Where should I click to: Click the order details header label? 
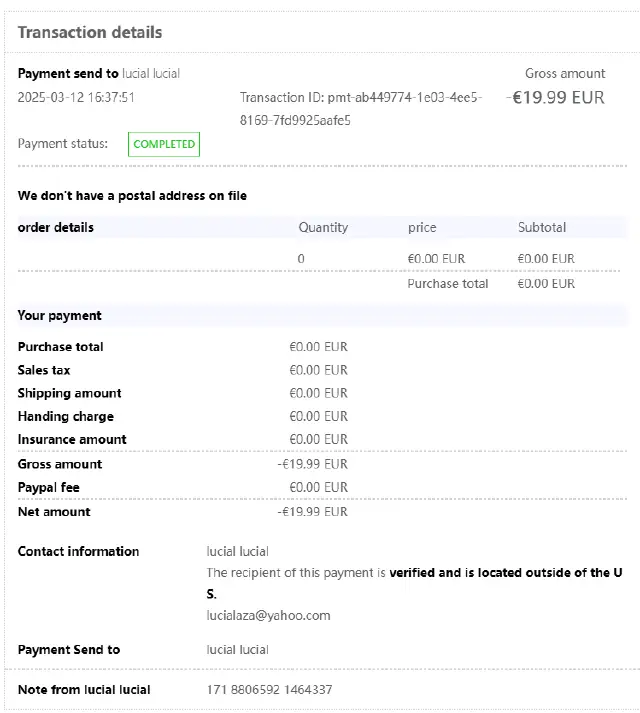click(x=56, y=227)
